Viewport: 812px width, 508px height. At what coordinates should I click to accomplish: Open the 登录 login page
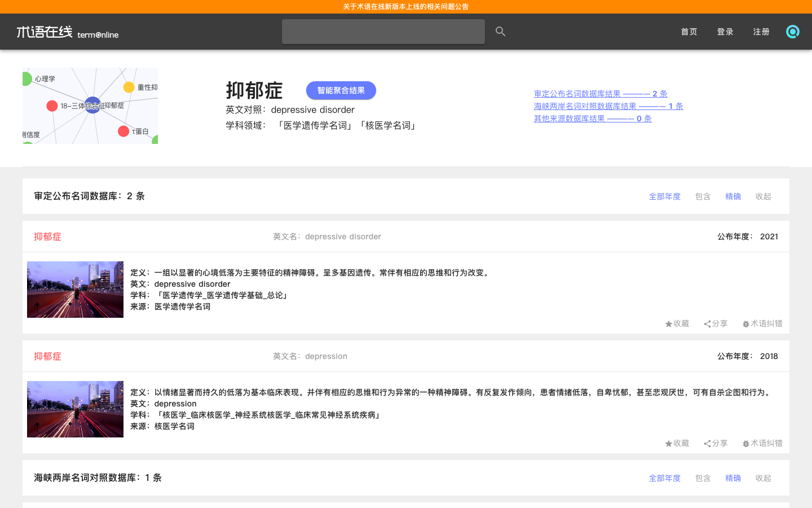[725, 32]
